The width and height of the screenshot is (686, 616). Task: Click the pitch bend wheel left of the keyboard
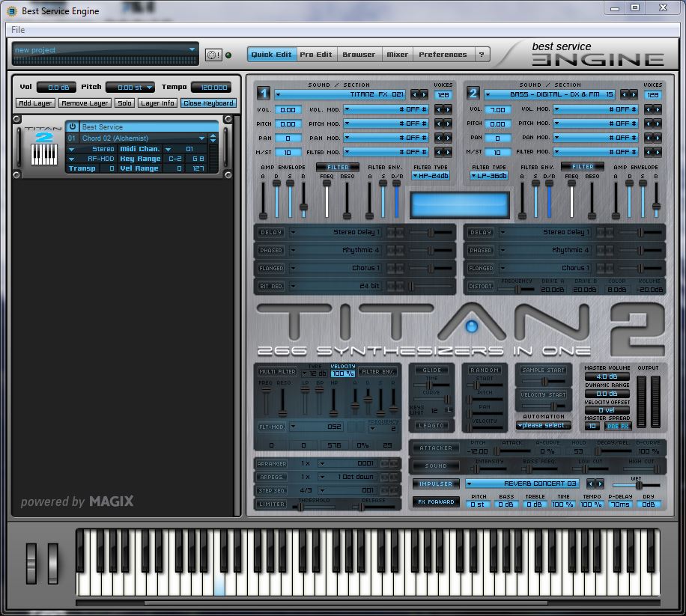click(x=31, y=564)
